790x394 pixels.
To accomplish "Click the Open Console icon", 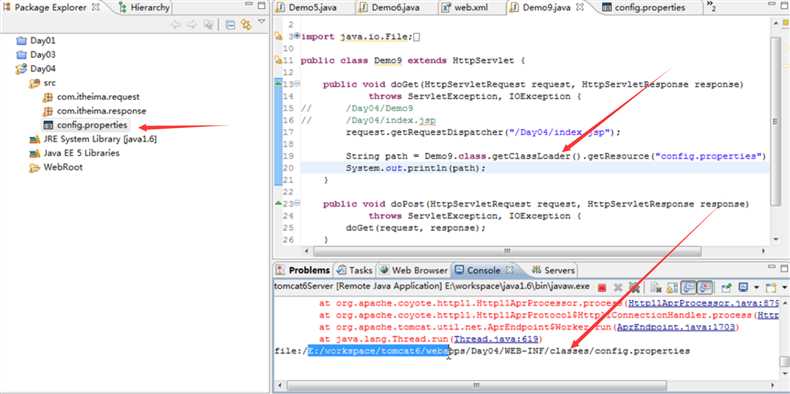I will click(771, 288).
